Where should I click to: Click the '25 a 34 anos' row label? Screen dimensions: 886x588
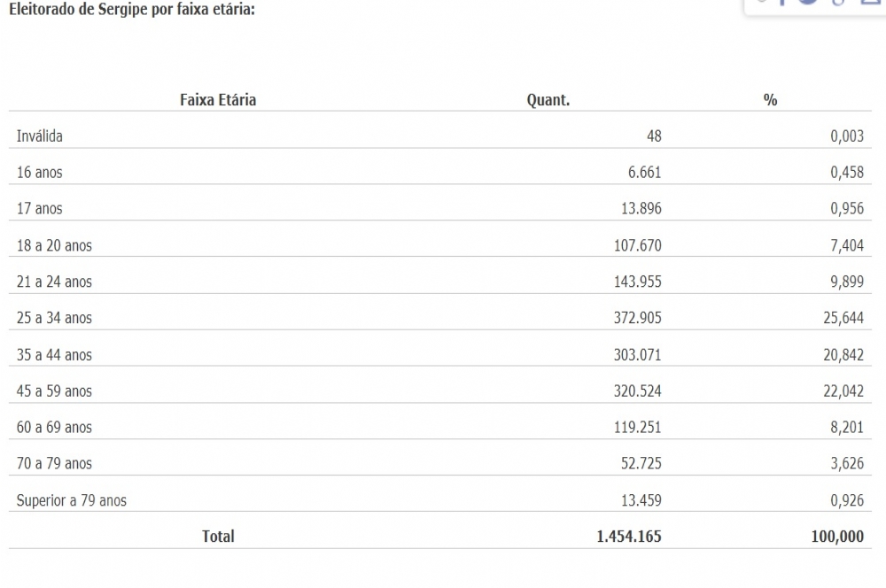(x=54, y=318)
